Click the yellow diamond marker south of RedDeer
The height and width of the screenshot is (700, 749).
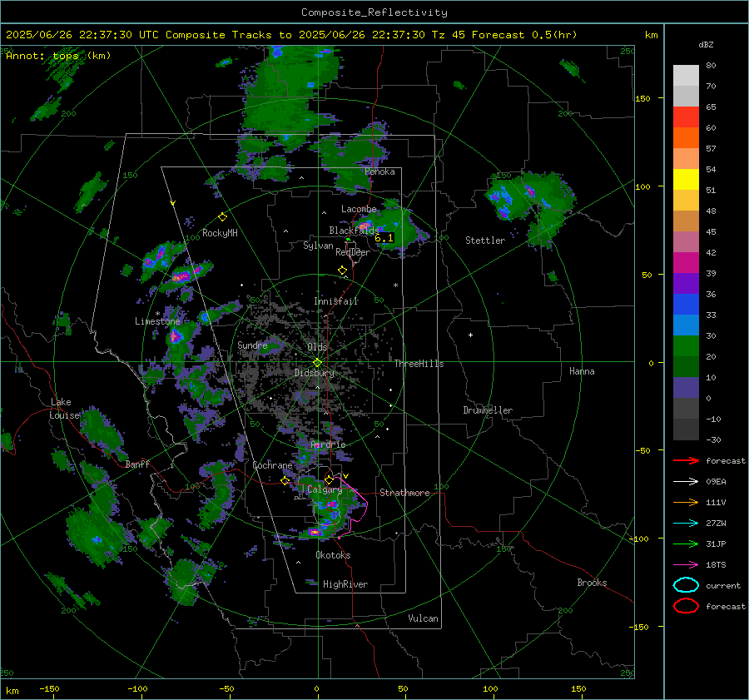pos(342,271)
